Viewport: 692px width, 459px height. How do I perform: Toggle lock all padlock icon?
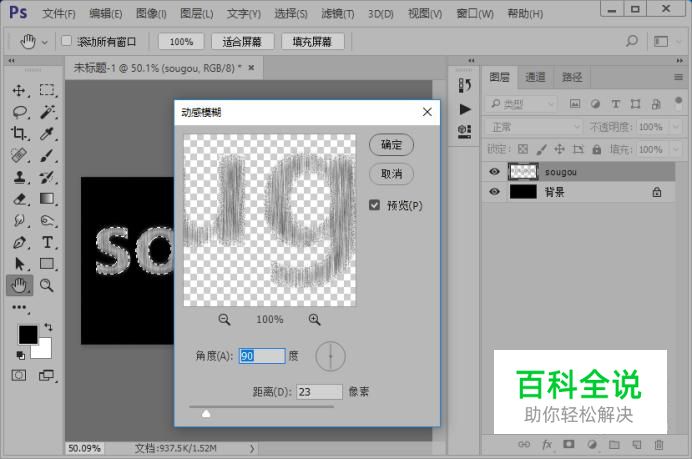click(x=596, y=149)
